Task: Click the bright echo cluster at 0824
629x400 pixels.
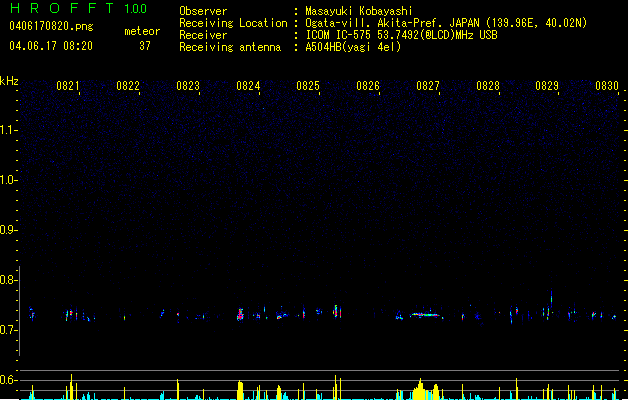Action: click(x=240, y=314)
